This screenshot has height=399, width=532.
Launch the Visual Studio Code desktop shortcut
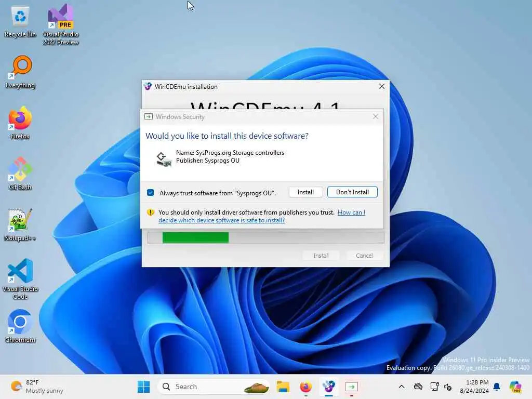click(x=20, y=279)
